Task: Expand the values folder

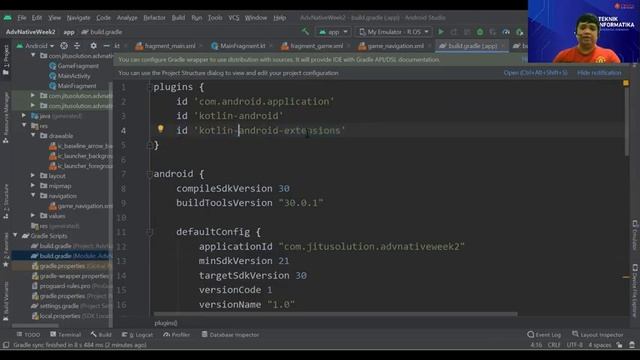Action: 33,216
